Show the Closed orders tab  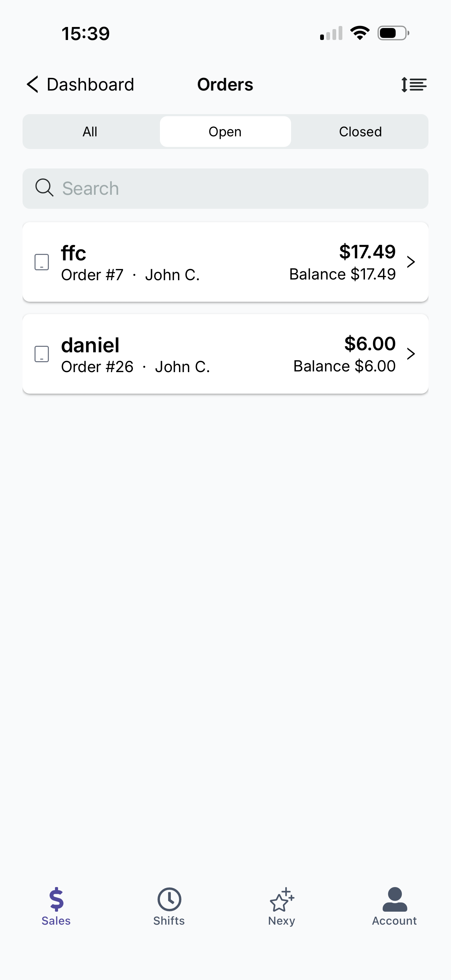pos(360,132)
